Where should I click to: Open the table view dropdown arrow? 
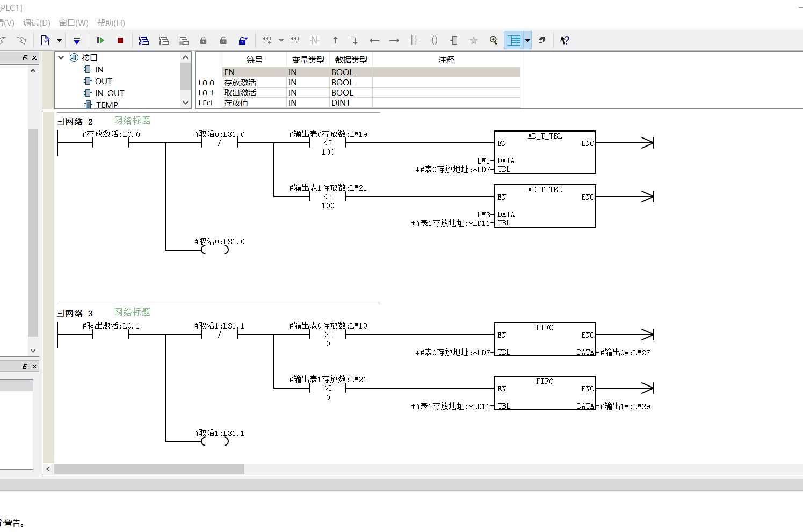point(527,40)
